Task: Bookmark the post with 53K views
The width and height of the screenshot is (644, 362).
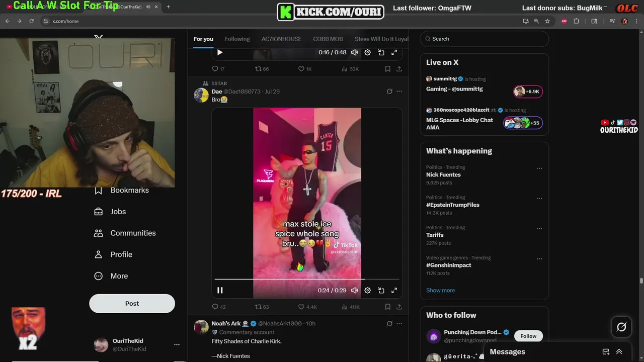Action: click(388, 69)
